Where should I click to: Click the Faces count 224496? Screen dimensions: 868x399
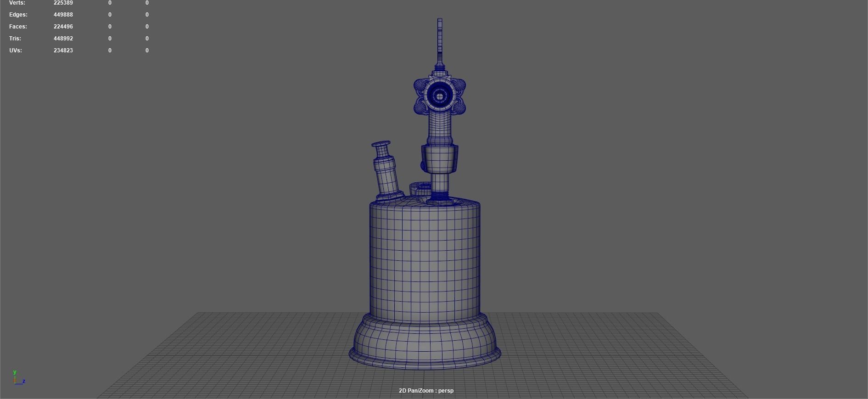[x=63, y=27]
